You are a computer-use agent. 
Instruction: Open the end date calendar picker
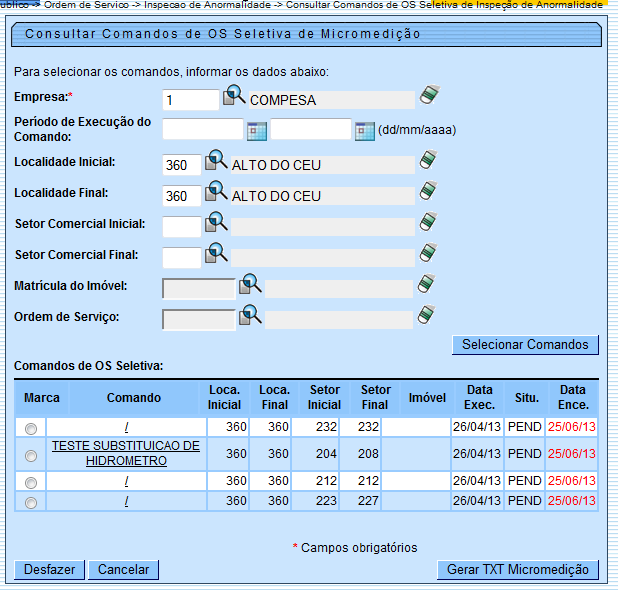click(364, 130)
